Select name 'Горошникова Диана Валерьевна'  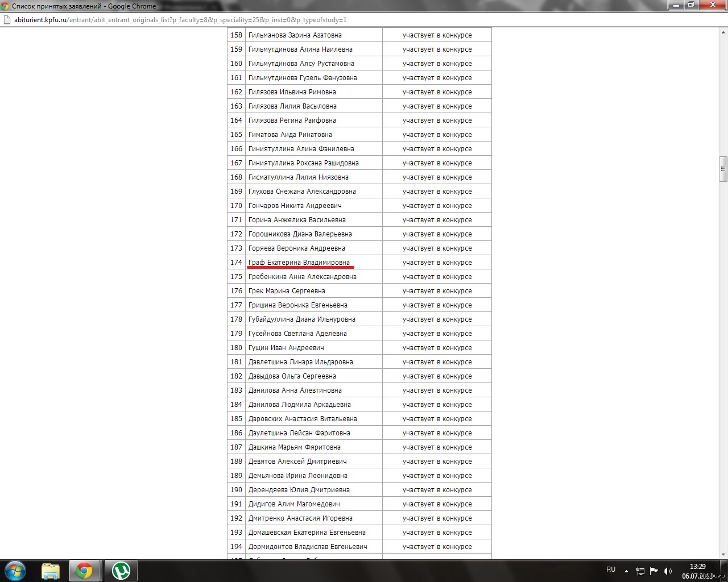(300, 234)
